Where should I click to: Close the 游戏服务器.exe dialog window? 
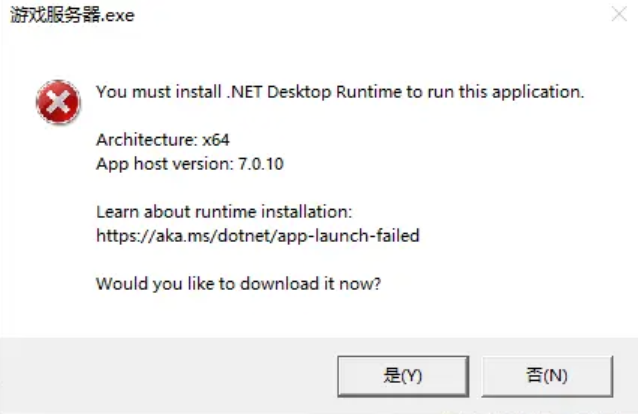(610, 18)
